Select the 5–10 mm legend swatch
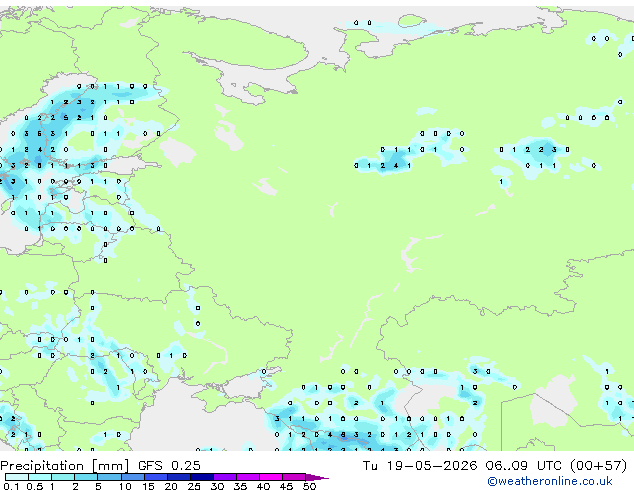634x490 pixels. [109, 477]
